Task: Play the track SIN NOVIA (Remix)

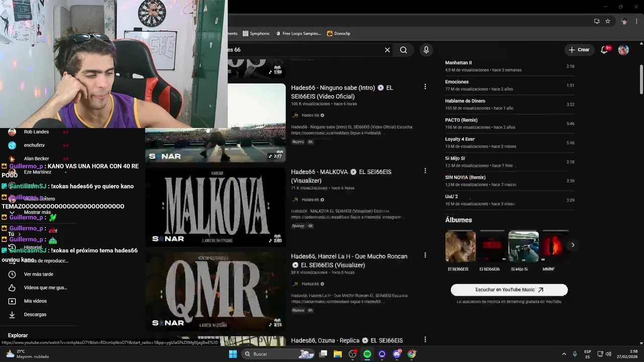Action: pos(510,181)
